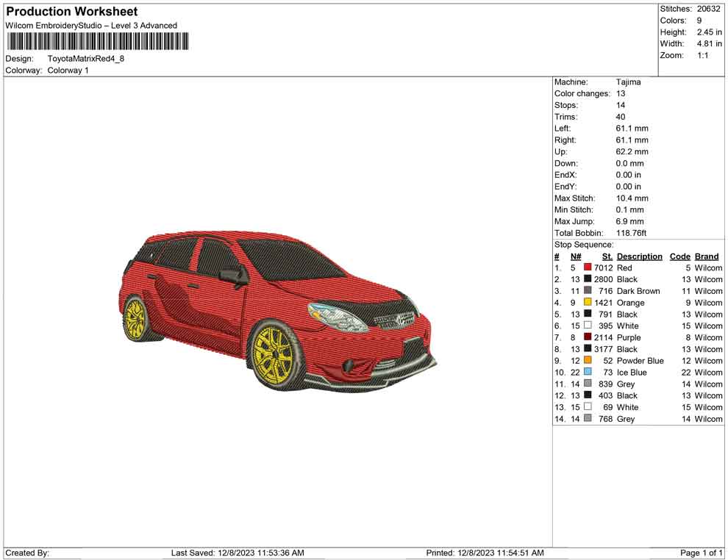The height and width of the screenshot is (560, 728).
Task: Click the car's yellow rear wheel
Action: (135, 317)
